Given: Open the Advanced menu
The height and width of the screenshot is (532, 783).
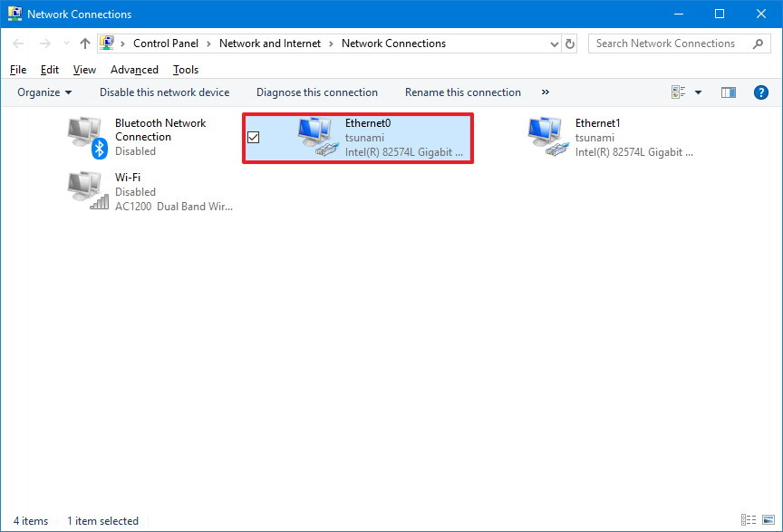Looking at the screenshot, I should pyautogui.click(x=133, y=69).
